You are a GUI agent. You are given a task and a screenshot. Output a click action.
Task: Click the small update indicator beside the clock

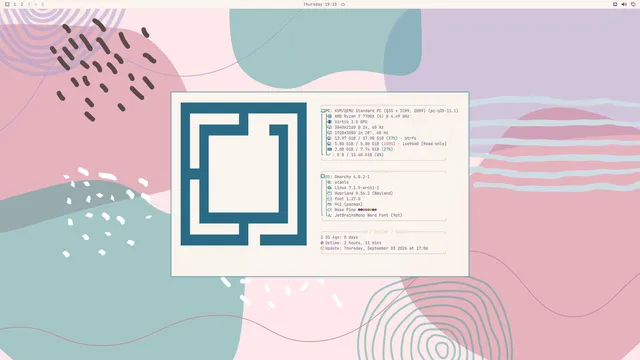coord(343,4)
